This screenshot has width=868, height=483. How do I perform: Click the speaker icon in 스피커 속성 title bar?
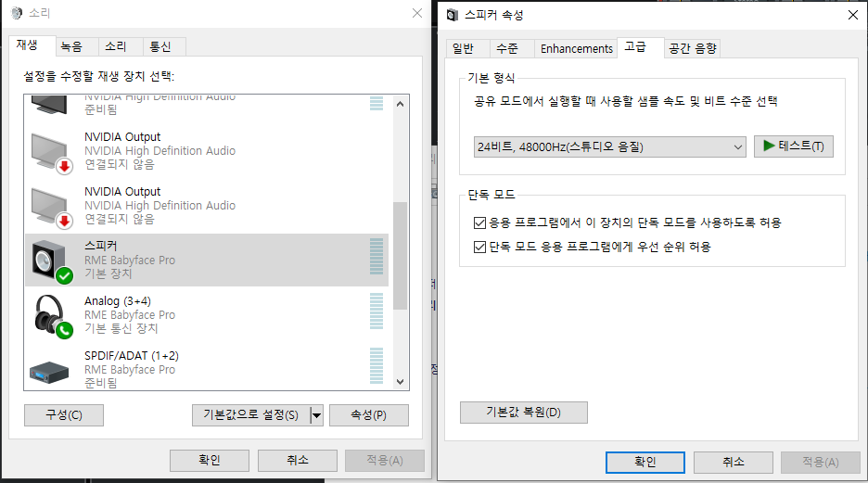click(453, 15)
